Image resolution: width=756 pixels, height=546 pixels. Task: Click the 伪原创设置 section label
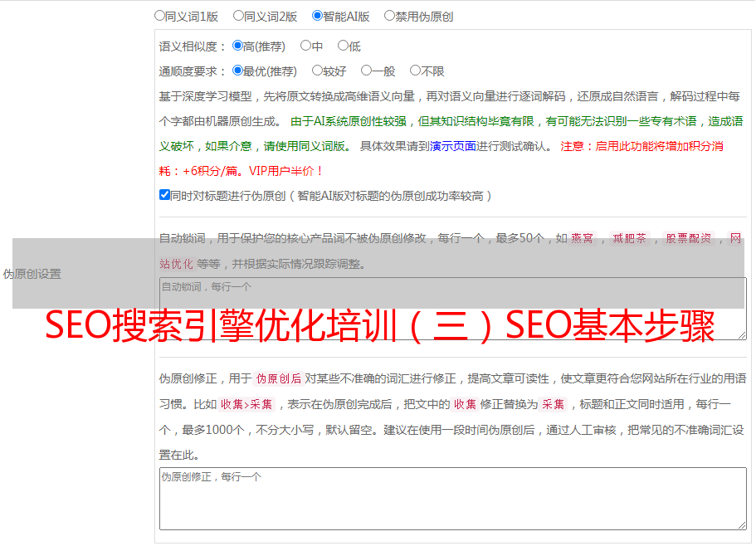click(x=32, y=274)
